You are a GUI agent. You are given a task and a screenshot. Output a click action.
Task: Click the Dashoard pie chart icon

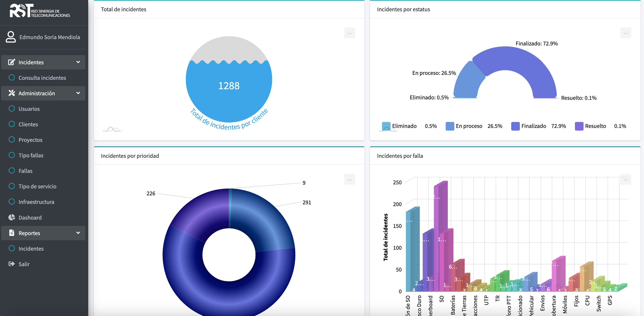point(11,217)
